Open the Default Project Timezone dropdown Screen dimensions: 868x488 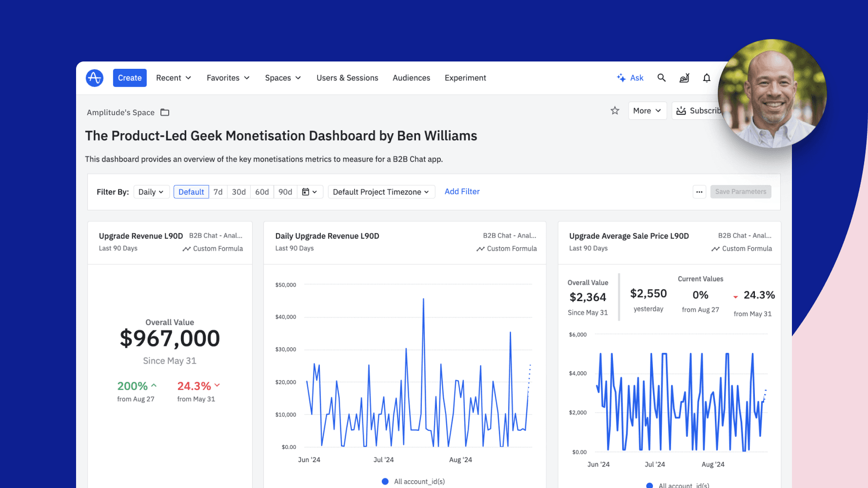[381, 191]
